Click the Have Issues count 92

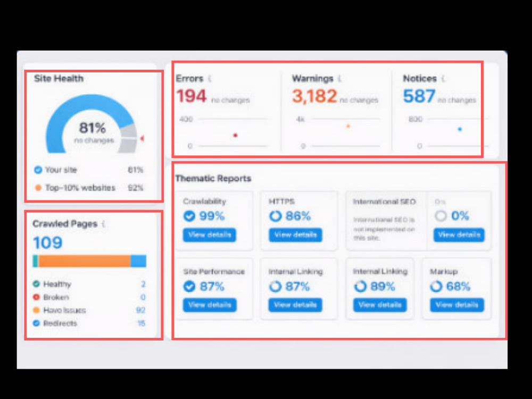tap(140, 310)
